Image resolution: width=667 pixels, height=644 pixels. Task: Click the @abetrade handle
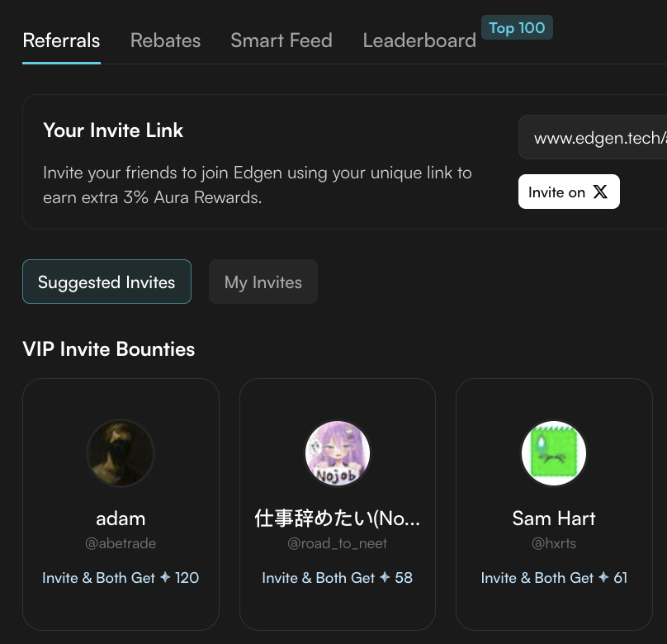tap(121, 543)
